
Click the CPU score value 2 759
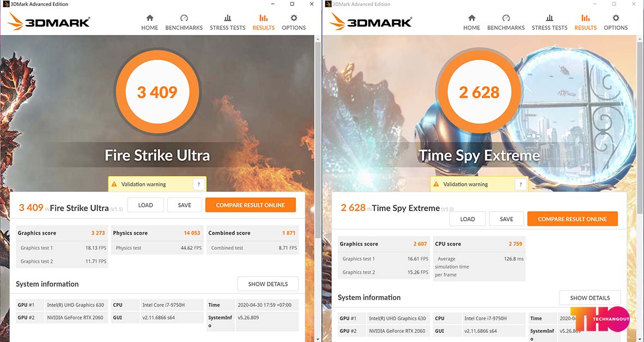pyautogui.click(x=515, y=244)
